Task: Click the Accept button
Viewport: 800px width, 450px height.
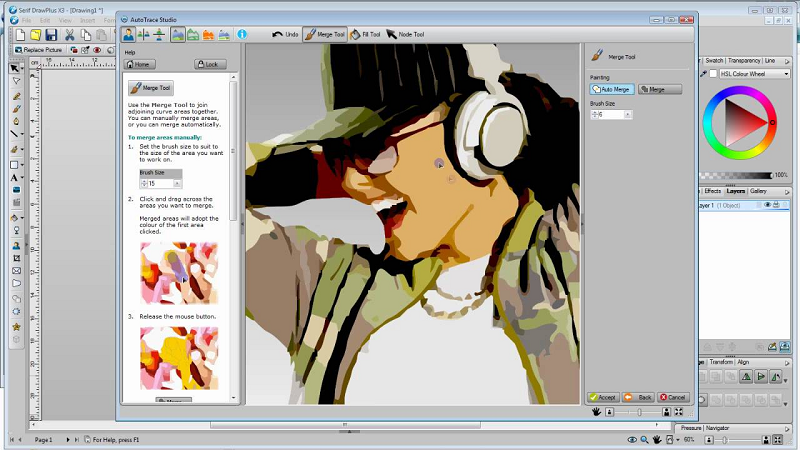Action: click(604, 397)
